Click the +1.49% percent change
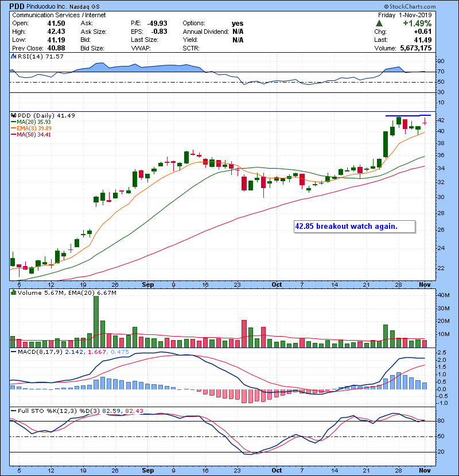Screen dimensions: 459x476 [417, 24]
